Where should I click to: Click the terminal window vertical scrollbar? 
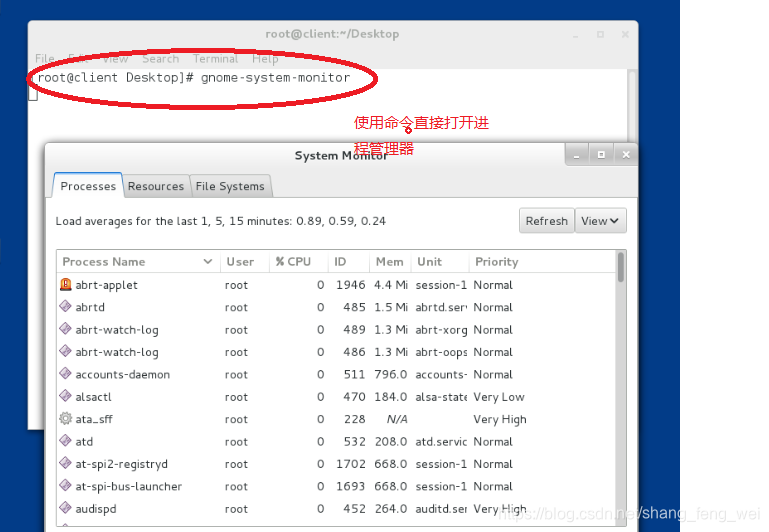632,105
